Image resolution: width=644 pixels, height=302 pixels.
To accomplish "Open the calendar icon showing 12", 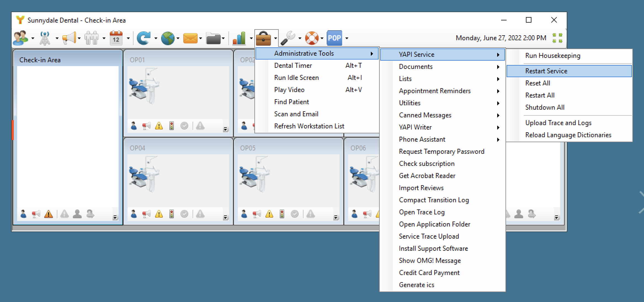I will pos(116,38).
